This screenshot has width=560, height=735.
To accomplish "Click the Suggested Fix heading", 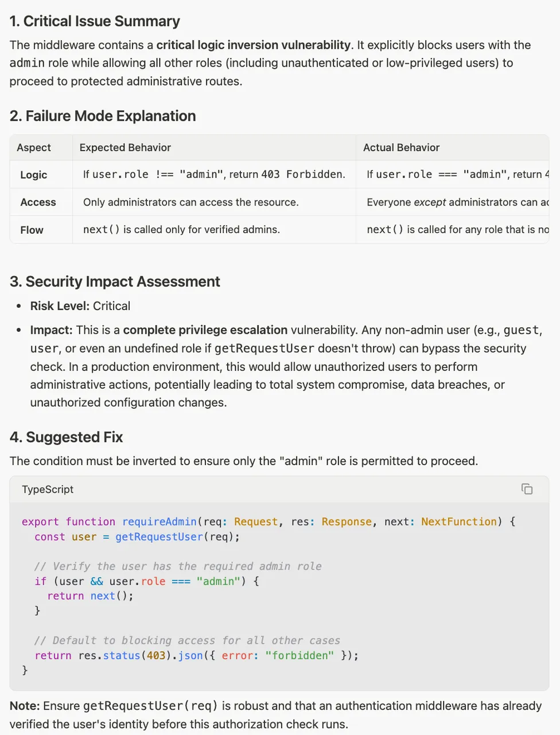I will [66, 438].
